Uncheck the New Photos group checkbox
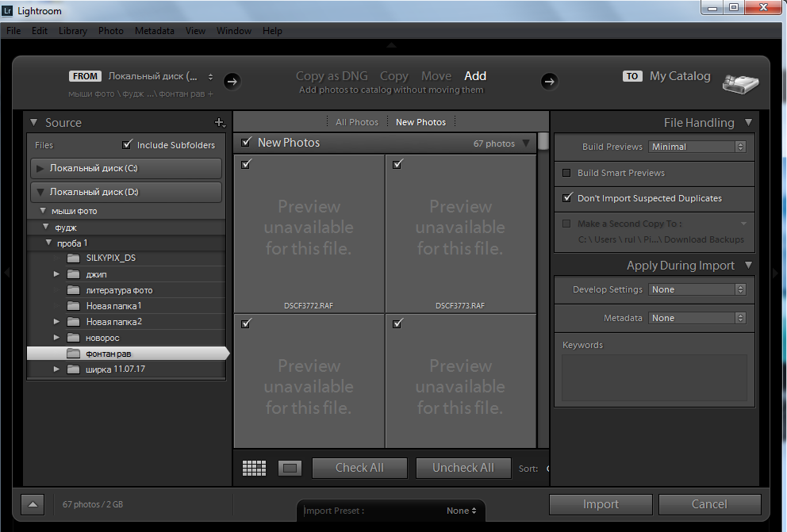787x532 pixels. pos(246,143)
